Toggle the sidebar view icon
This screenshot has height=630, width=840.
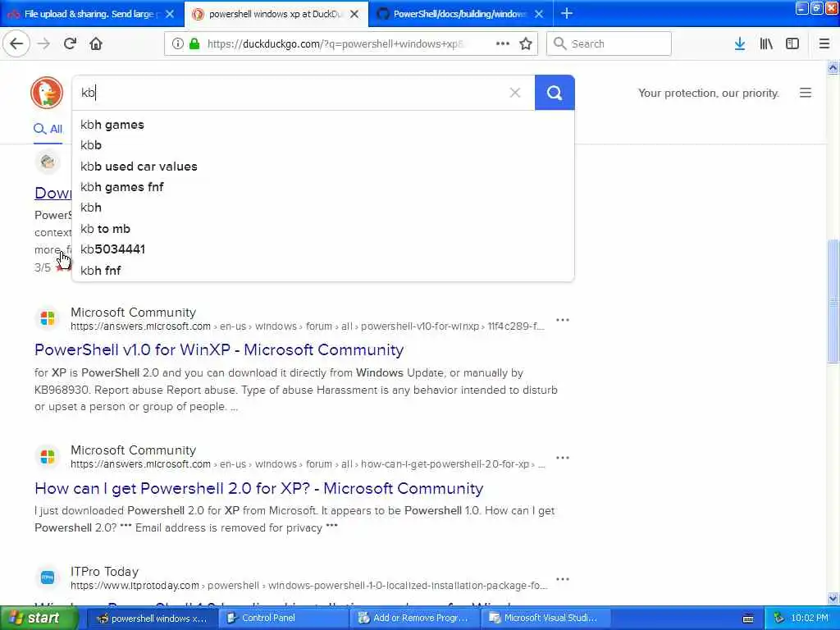tap(792, 44)
